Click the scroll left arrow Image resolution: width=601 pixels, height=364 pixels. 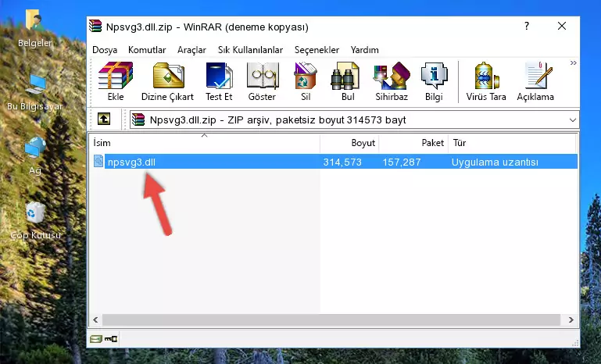(95, 319)
